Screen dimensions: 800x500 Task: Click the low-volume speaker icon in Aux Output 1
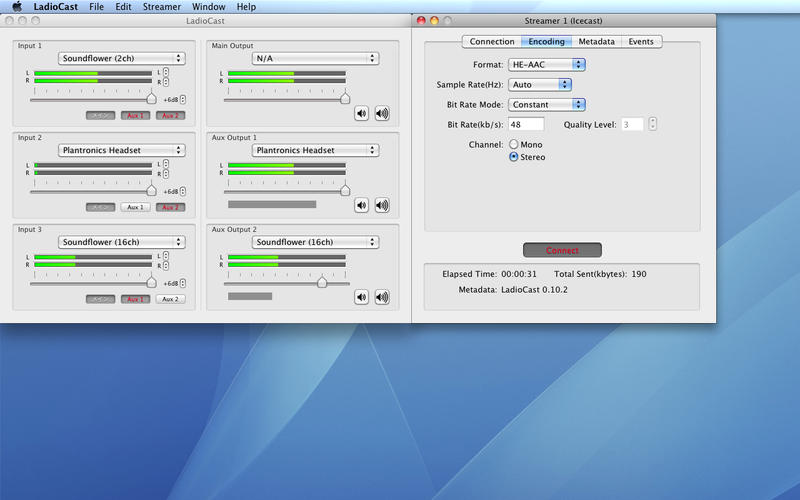tap(361, 205)
